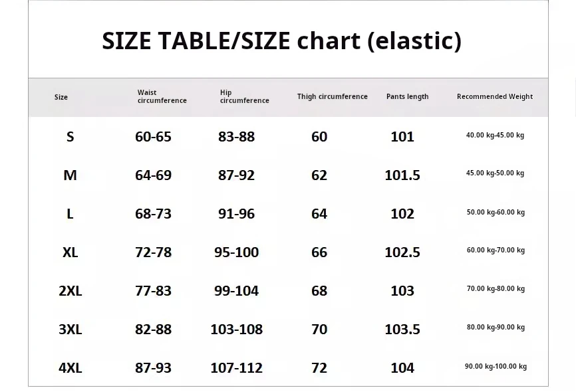Select hip value 99-104 in 2XL row

pyautogui.click(x=236, y=291)
